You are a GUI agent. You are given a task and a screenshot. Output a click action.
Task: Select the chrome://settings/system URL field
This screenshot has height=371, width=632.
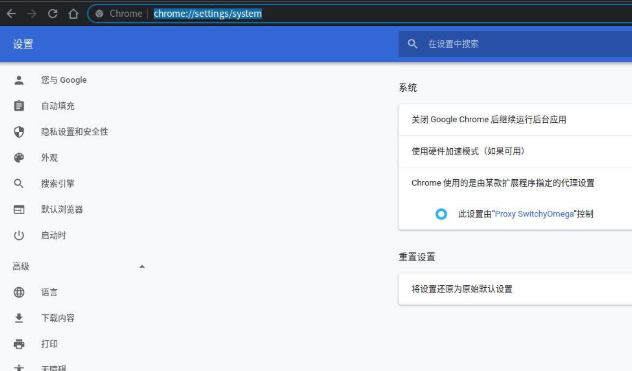point(208,14)
